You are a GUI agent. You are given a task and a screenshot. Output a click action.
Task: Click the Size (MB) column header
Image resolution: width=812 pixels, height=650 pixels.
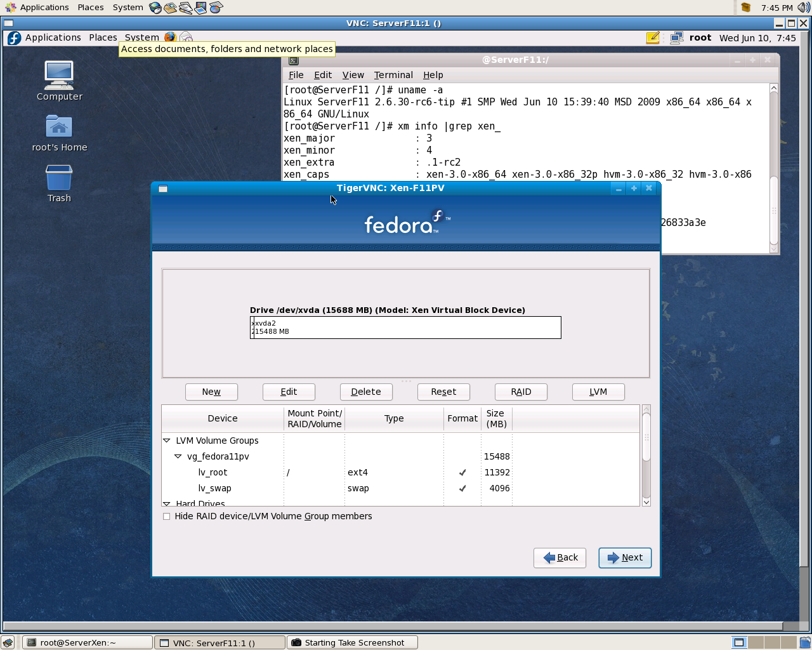click(x=496, y=418)
